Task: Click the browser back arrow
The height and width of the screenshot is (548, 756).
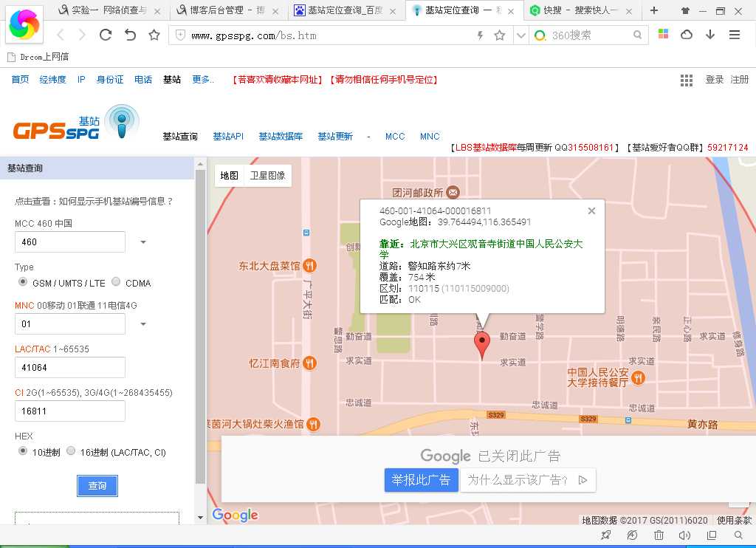Action: click(61, 35)
